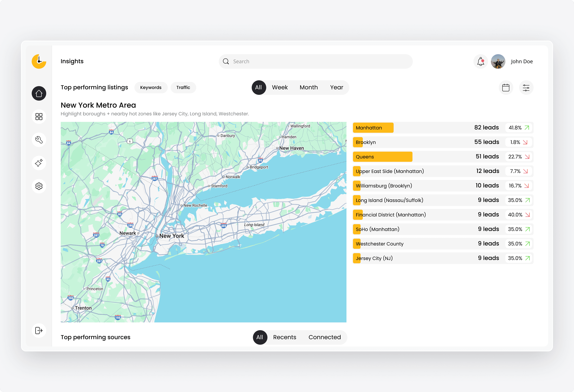
Task: Select the All time range tab
Action: click(259, 87)
